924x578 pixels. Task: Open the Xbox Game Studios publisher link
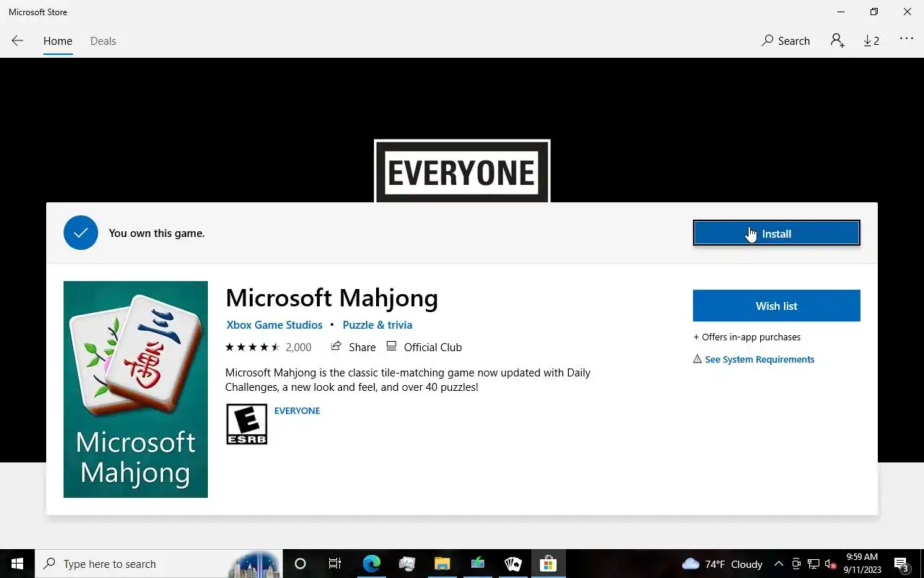[x=274, y=325]
